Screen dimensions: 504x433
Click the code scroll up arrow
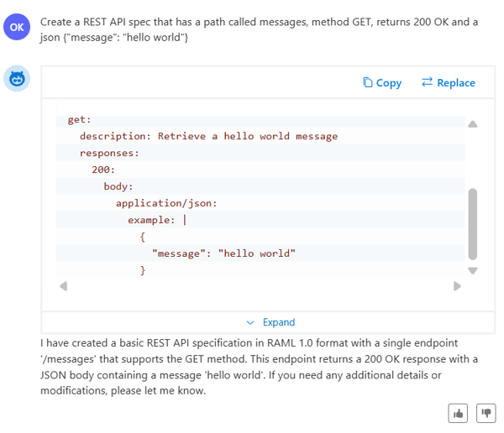coord(472,124)
